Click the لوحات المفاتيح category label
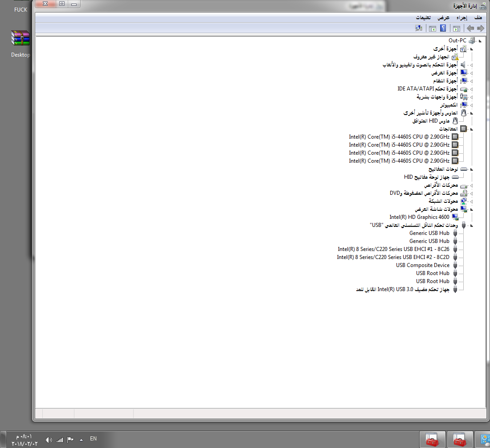This screenshot has height=448, width=490. 443,169
